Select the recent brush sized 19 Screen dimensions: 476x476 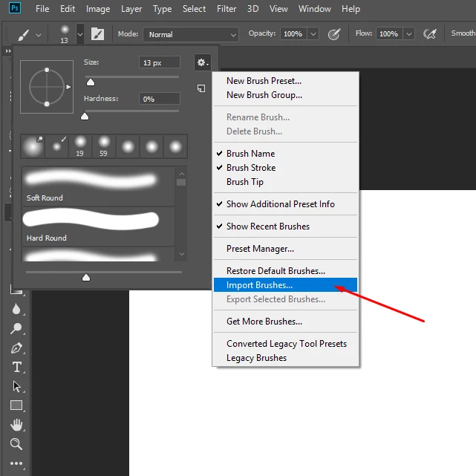(80, 146)
